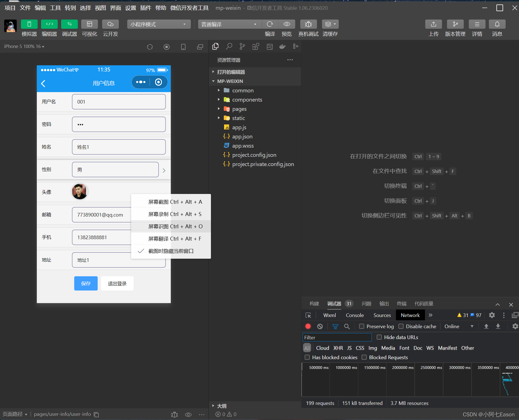Clear the network log icon

[320, 326]
